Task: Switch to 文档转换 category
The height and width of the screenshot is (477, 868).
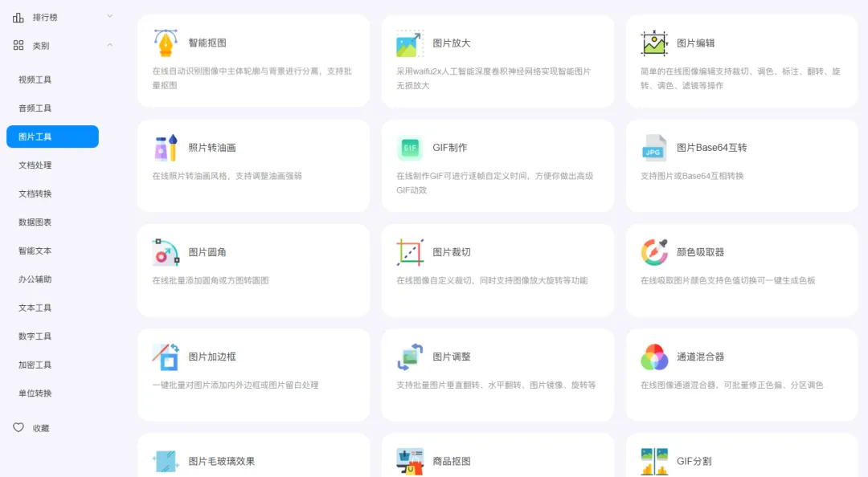Action: pos(35,194)
